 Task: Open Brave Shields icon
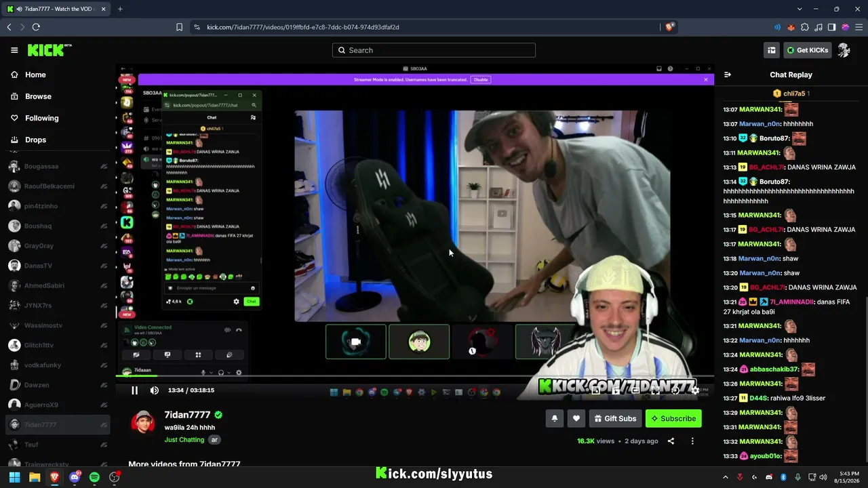tap(669, 27)
